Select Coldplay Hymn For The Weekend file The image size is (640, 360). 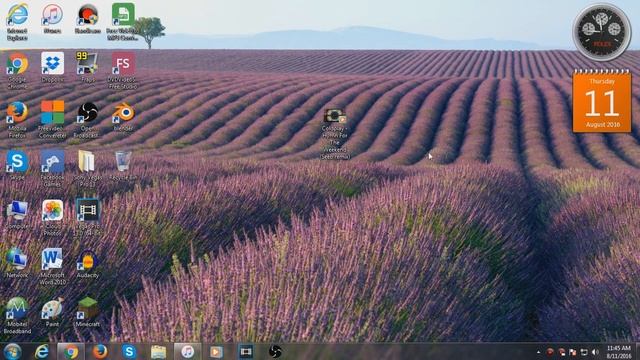pyautogui.click(x=335, y=133)
